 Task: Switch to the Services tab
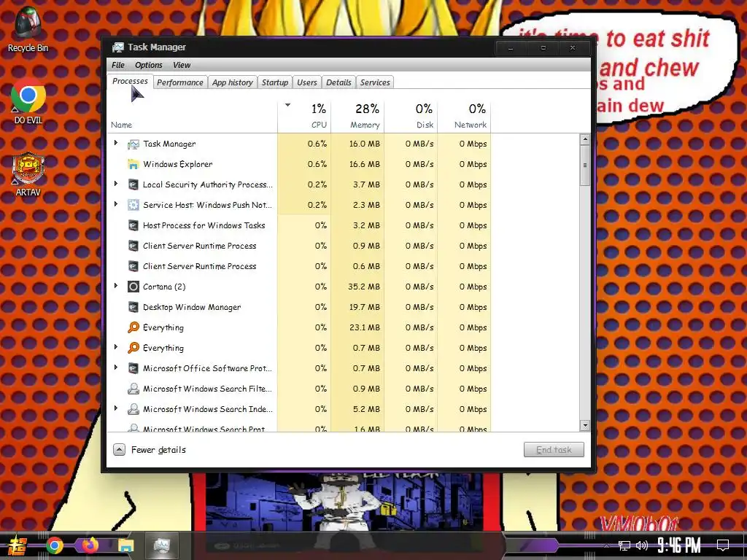[375, 82]
